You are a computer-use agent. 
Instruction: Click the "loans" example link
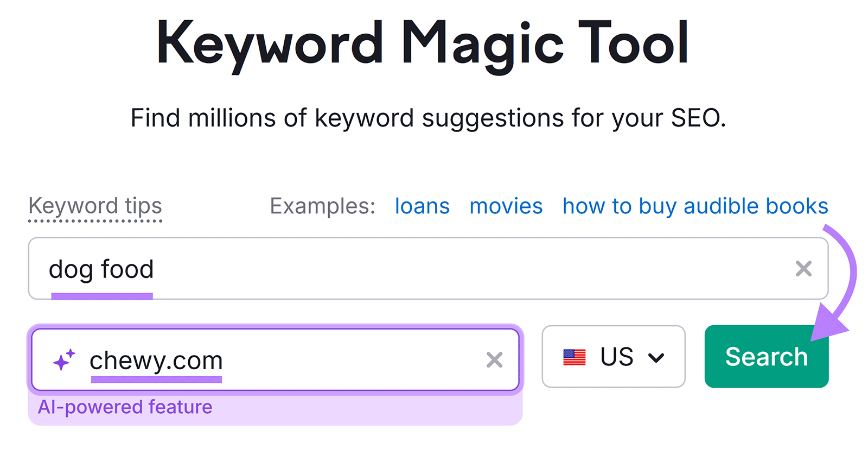[422, 206]
